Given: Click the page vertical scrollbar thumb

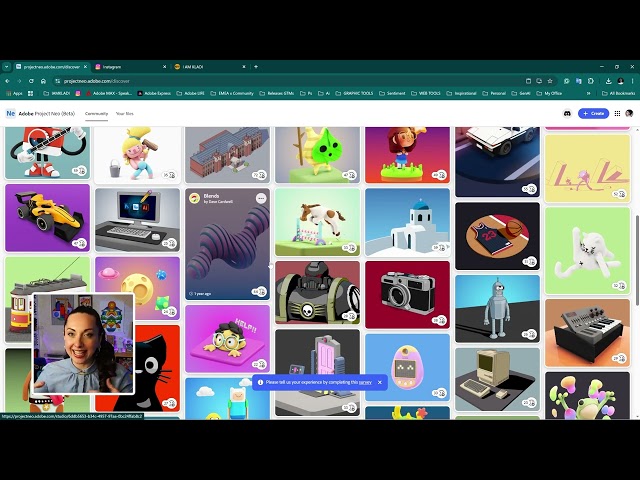Looking at the screenshot, I should click(637, 260).
